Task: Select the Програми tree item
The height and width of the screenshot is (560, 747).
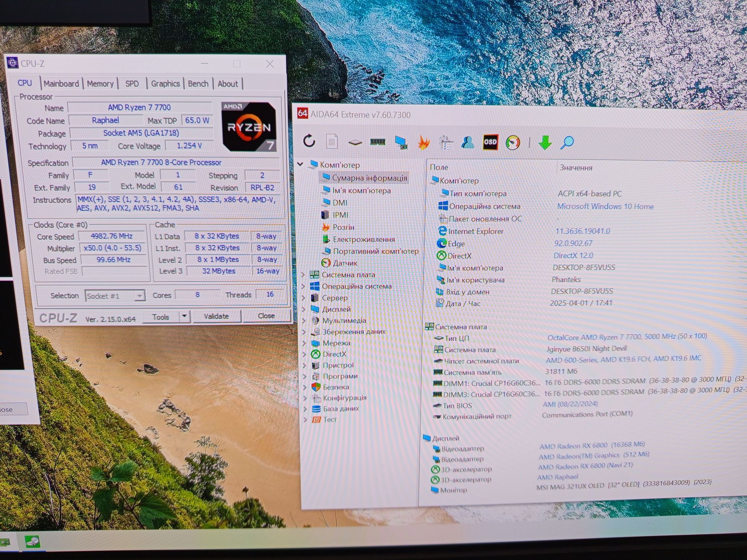Action: click(x=340, y=376)
